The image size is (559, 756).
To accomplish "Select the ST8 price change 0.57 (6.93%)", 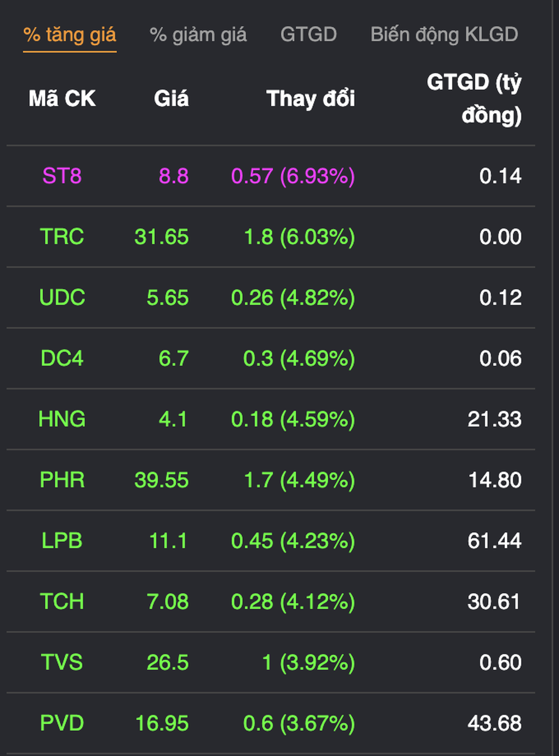I will [x=293, y=176].
